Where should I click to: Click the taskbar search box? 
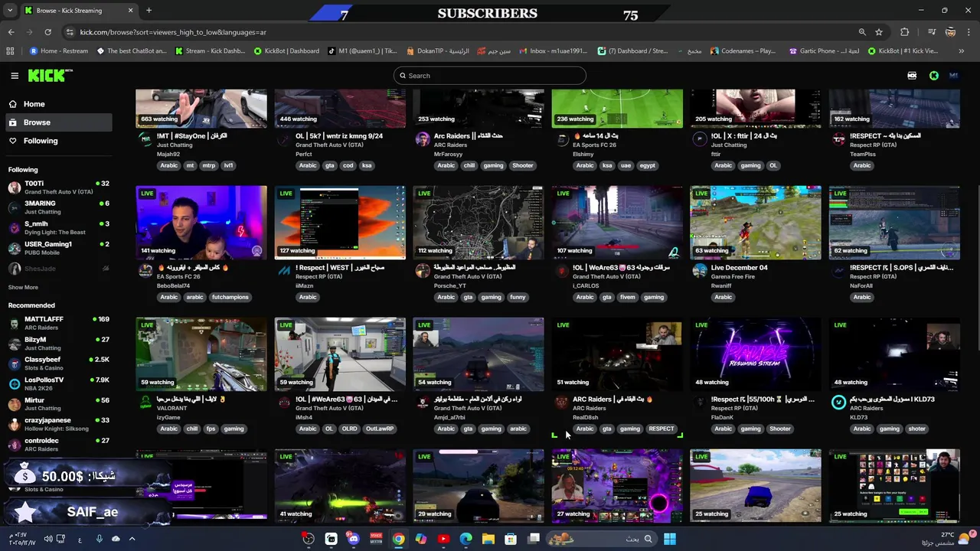click(600, 539)
